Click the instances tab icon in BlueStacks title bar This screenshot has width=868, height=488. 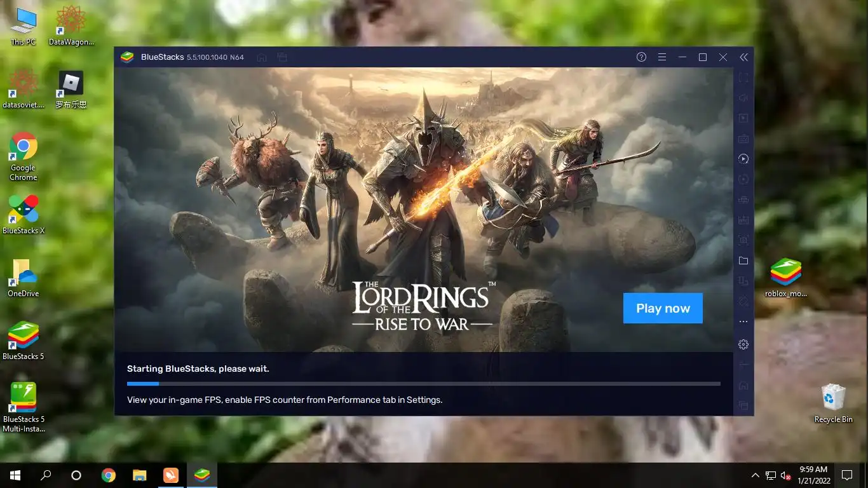282,57
